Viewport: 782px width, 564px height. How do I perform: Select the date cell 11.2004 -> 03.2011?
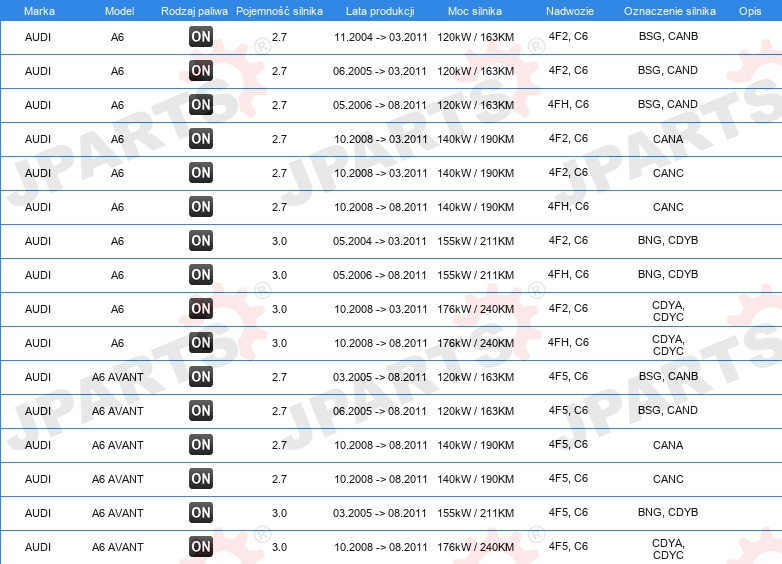tap(381, 37)
